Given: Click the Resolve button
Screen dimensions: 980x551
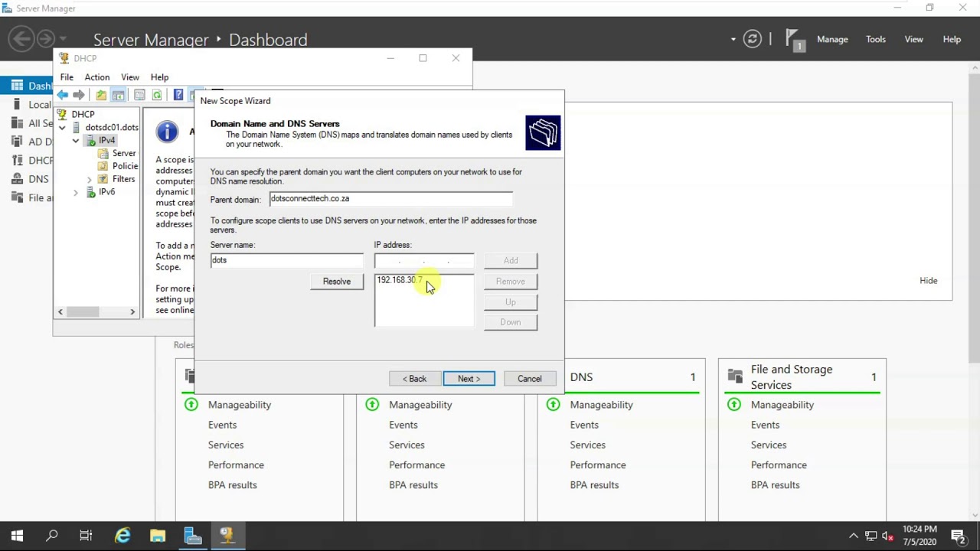Looking at the screenshot, I should (x=337, y=282).
